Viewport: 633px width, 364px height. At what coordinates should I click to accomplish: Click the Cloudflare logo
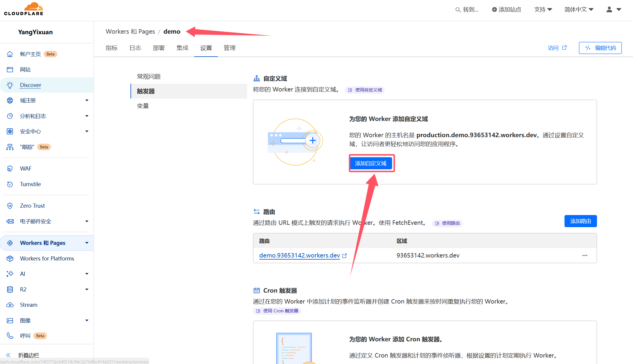24,9
